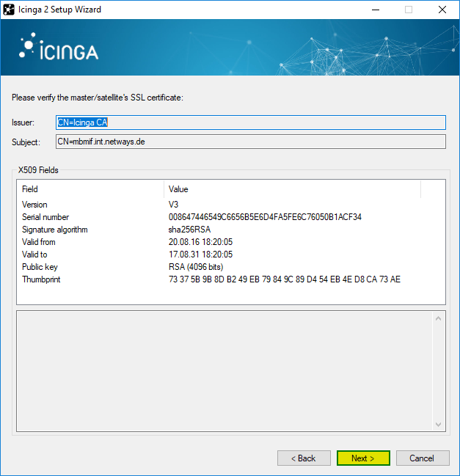The width and height of the screenshot is (460, 476).
Task: Click the Subject field CN=mbmif.int.netways.de
Action: [251, 142]
